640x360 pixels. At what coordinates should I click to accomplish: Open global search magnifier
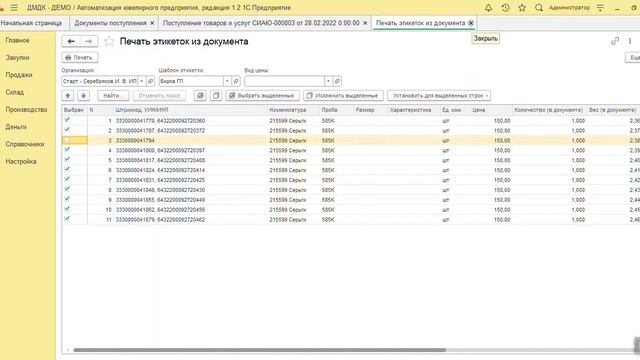[539, 8]
